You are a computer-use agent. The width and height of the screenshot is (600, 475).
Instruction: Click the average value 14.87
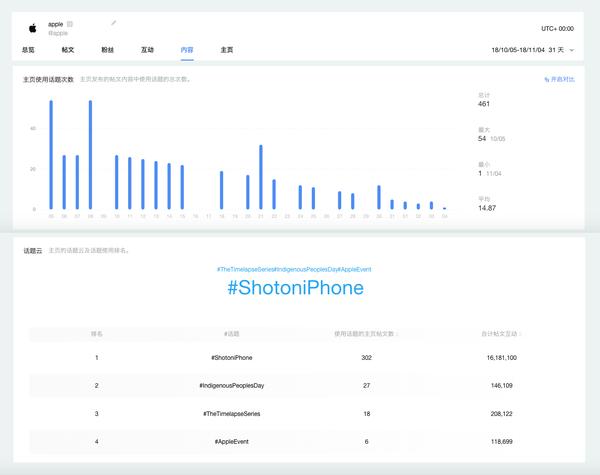(x=487, y=208)
